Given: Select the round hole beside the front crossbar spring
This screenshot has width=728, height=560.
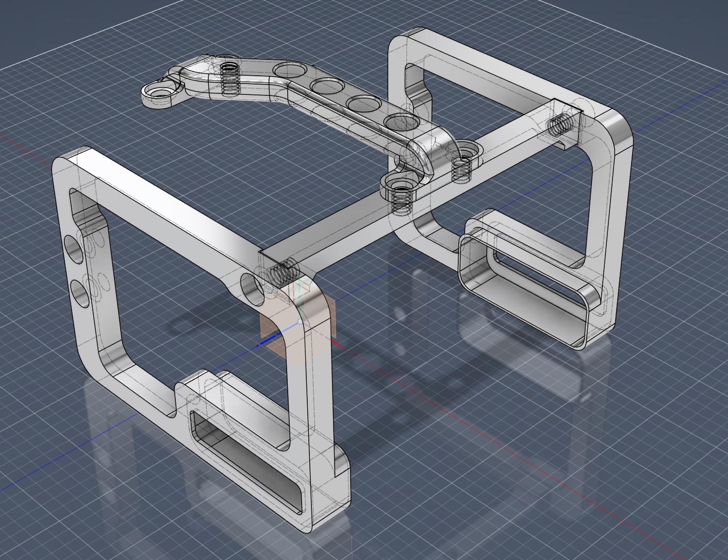Looking at the screenshot, I should [x=252, y=289].
